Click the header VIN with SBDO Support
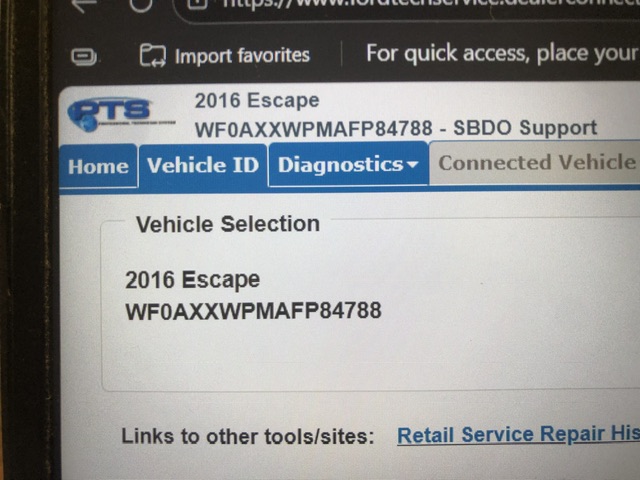The height and width of the screenshot is (480, 640). pyautogui.click(x=396, y=129)
